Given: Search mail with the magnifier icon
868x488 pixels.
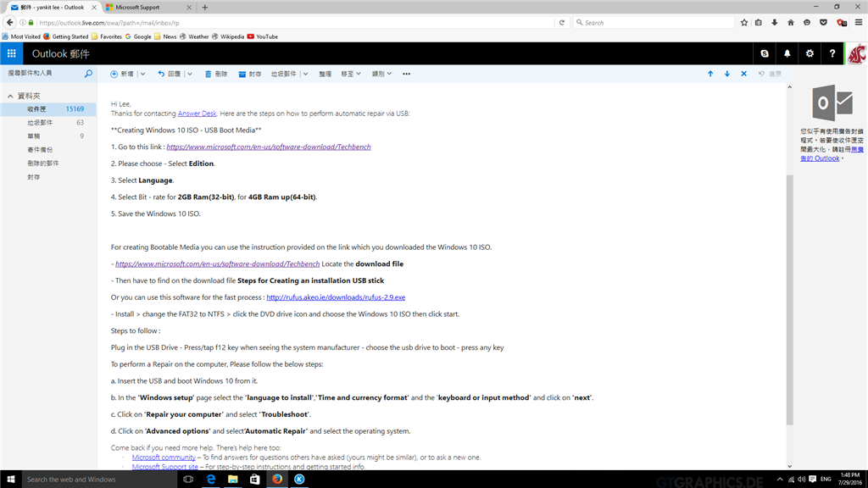Looking at the screenshot, I should coord(88,74).
